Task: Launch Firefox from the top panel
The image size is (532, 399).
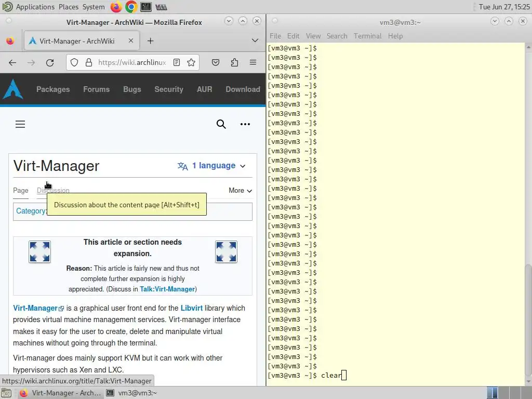Action: [x=116, y=7]
